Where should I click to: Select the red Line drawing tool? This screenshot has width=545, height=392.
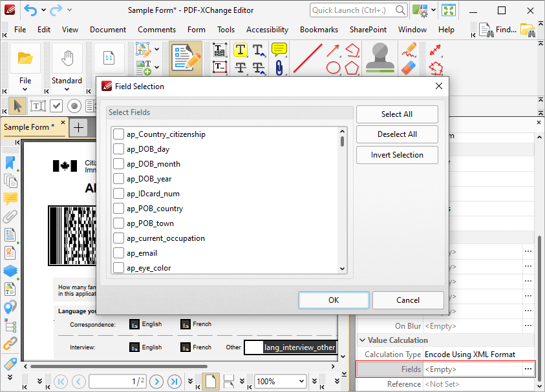pos(307,59)
